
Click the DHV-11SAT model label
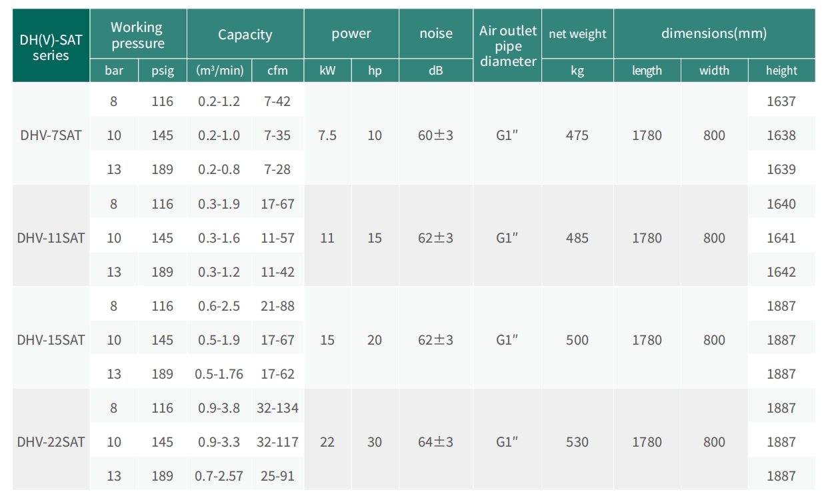pos(51,238)
